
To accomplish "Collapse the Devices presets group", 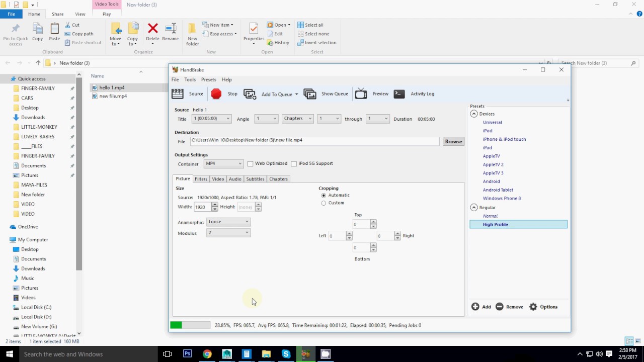I will [474, 114].
